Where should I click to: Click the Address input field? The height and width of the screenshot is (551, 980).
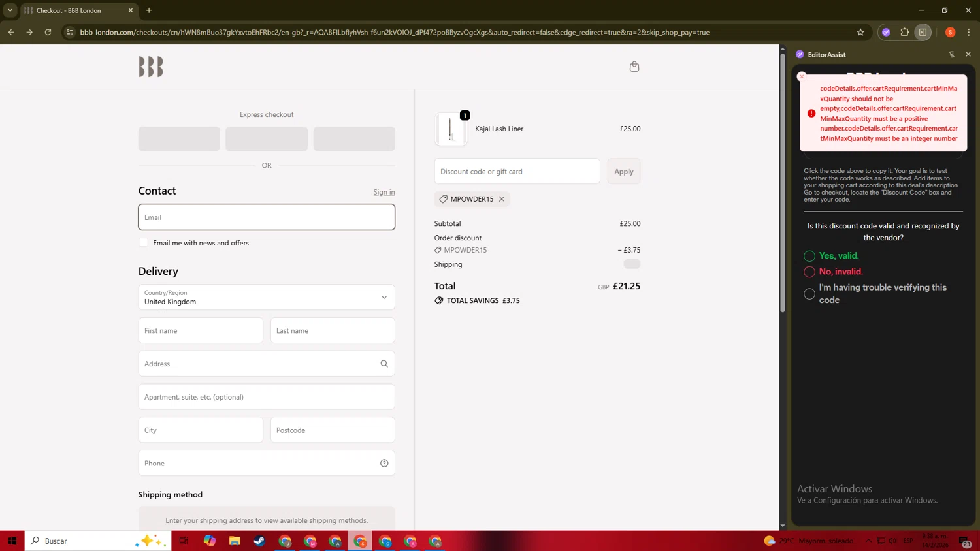tap(267, 364)
